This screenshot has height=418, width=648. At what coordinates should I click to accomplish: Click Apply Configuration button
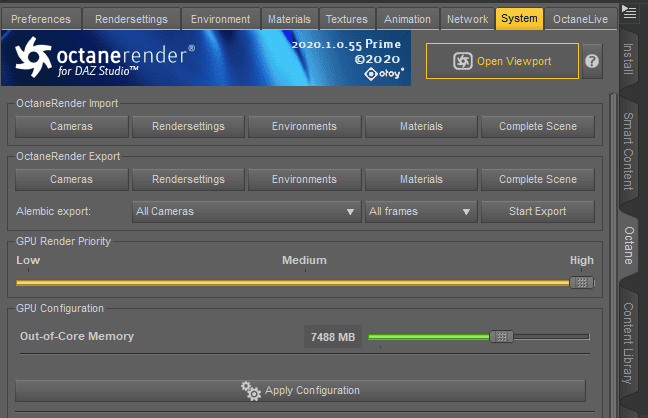(300, 390)
